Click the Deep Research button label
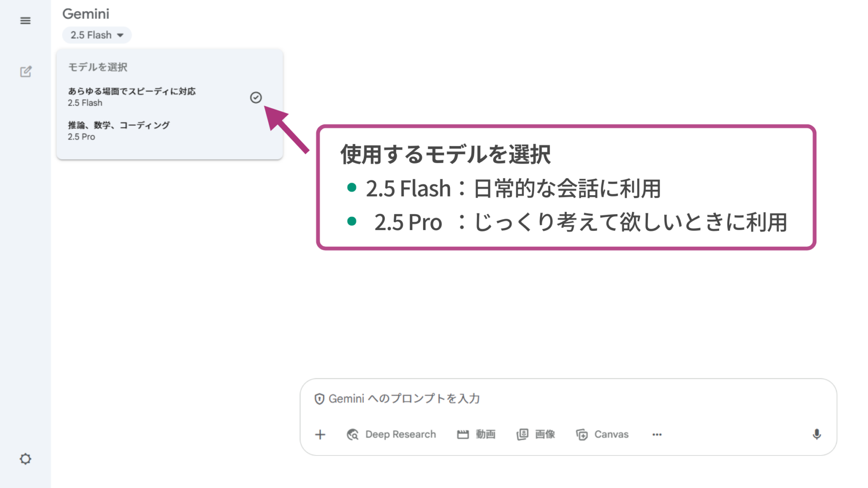 (401, 435)
